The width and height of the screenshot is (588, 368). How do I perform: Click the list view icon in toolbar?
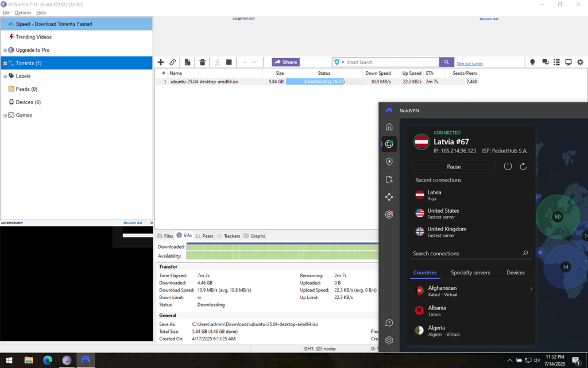pos(557,62)
